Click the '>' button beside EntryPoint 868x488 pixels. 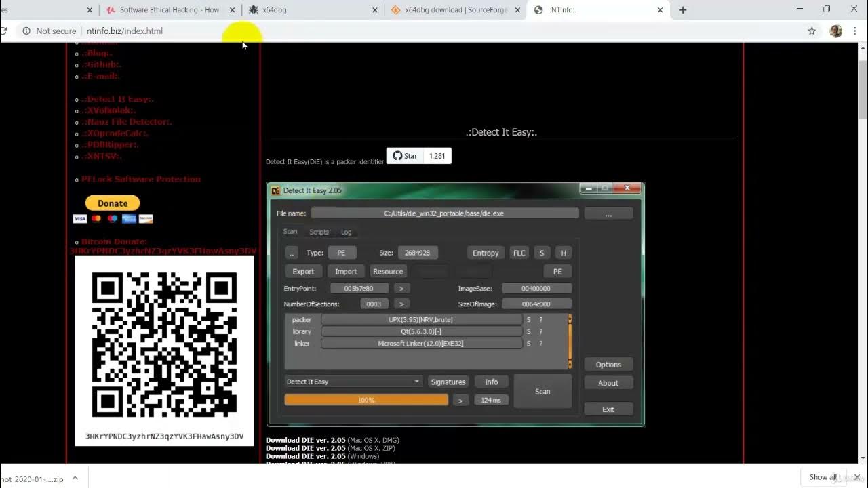coord(401,289)
